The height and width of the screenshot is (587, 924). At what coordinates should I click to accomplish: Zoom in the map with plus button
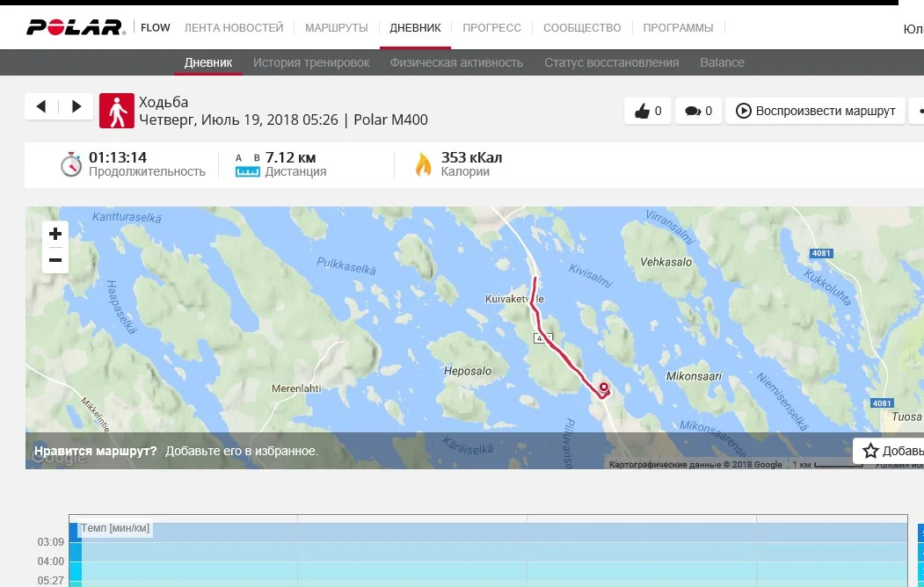55,234
